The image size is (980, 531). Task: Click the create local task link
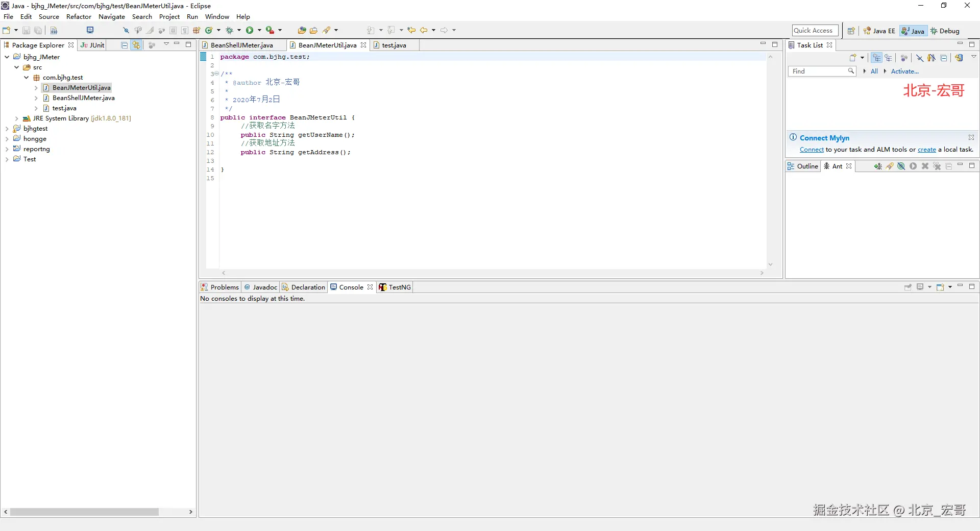927,150
